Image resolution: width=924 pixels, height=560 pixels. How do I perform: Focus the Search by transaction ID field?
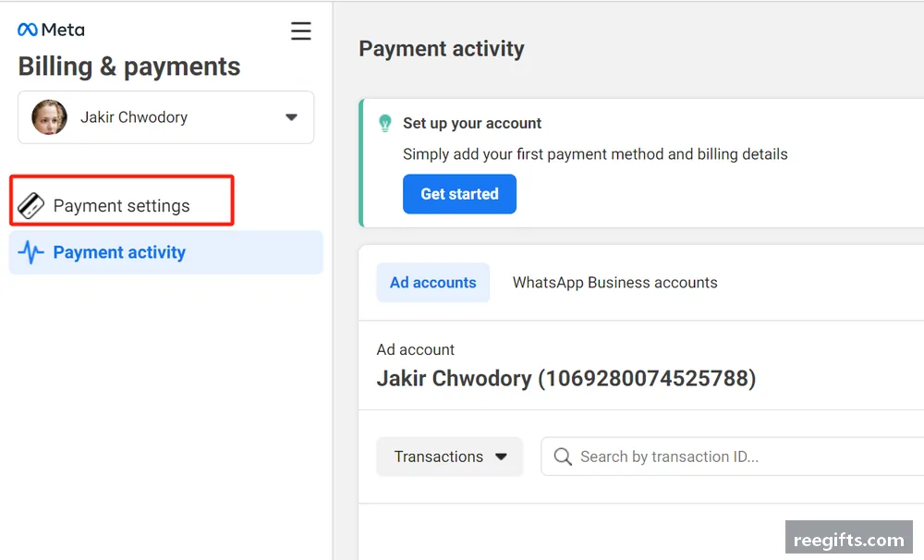point(733,457)
